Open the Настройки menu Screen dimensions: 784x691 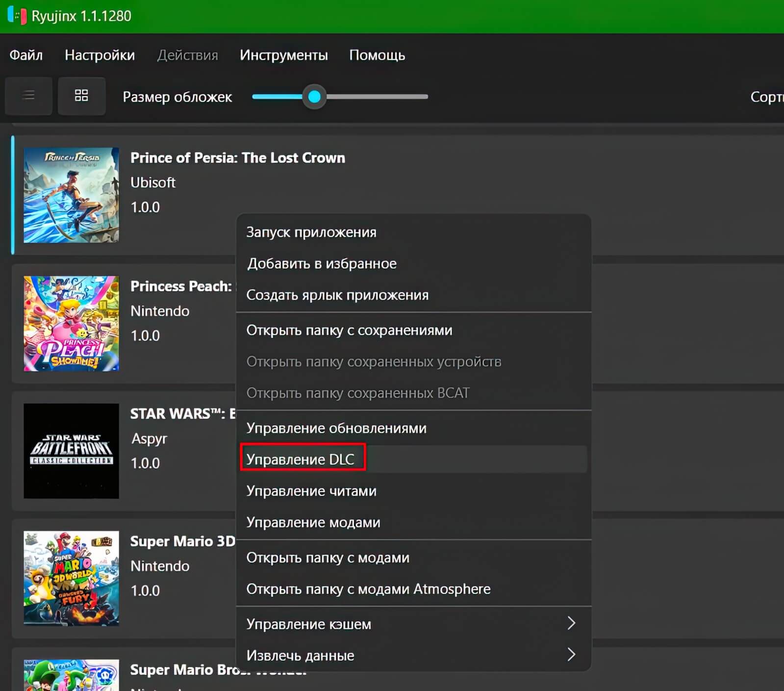(100, 55)
